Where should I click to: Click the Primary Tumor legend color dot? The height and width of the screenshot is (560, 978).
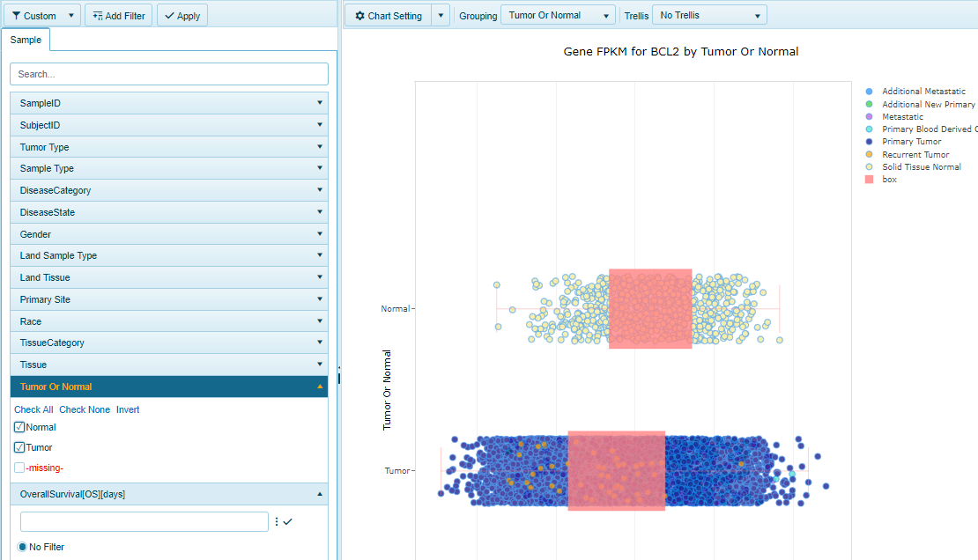tap(870, 142)
